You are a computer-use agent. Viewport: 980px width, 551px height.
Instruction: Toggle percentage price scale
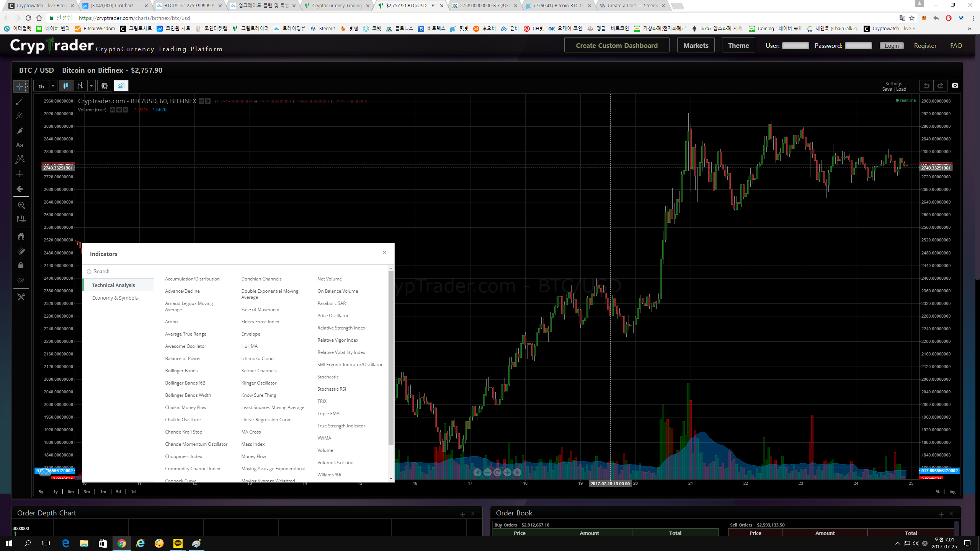938,492
